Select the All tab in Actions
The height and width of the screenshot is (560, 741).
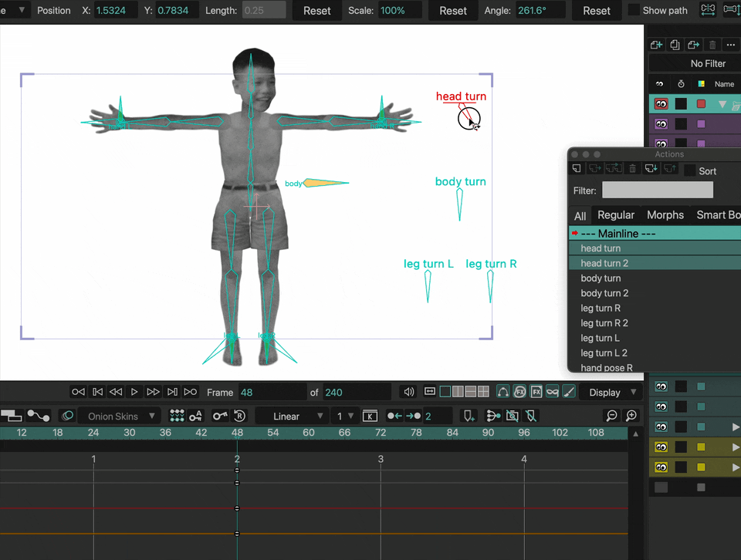(x=580, y=216)
